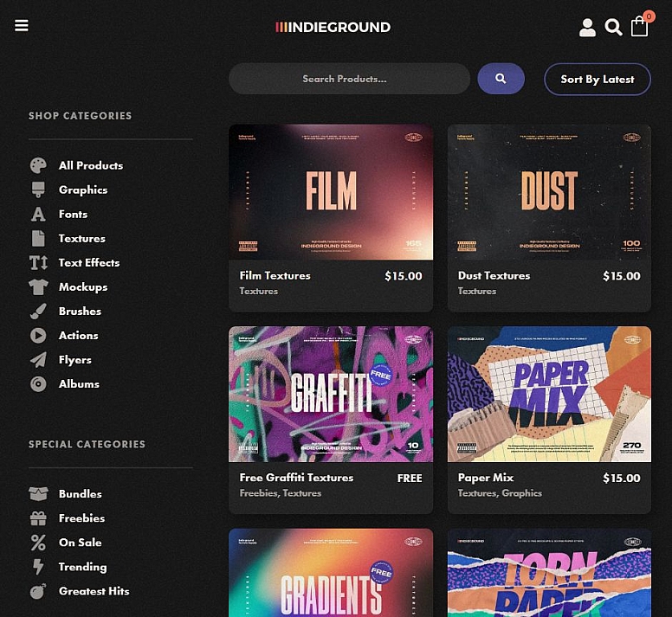Click the FREE price on Graffiti Textures

pos(410,479)
